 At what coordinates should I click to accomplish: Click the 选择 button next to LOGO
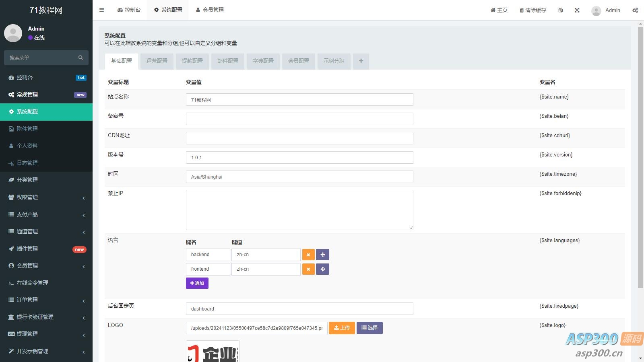click(369, 328)
